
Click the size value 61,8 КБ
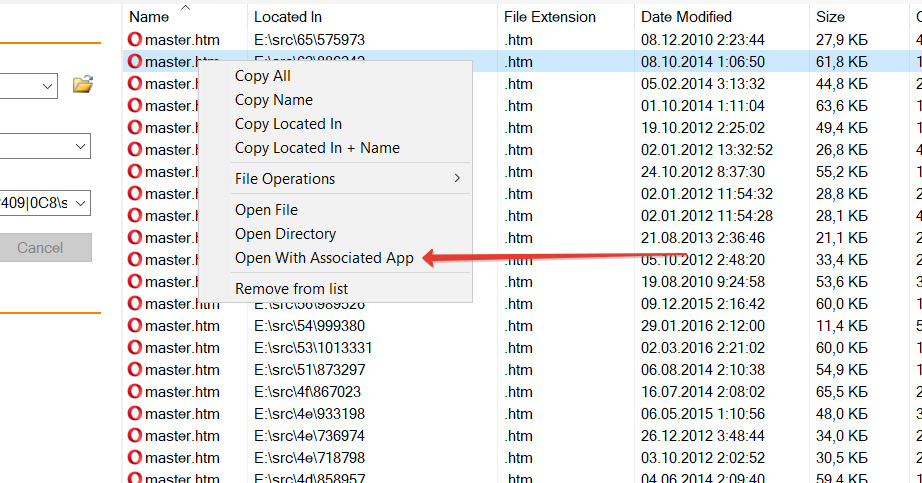pyautogui.click(x=841, y=61)
